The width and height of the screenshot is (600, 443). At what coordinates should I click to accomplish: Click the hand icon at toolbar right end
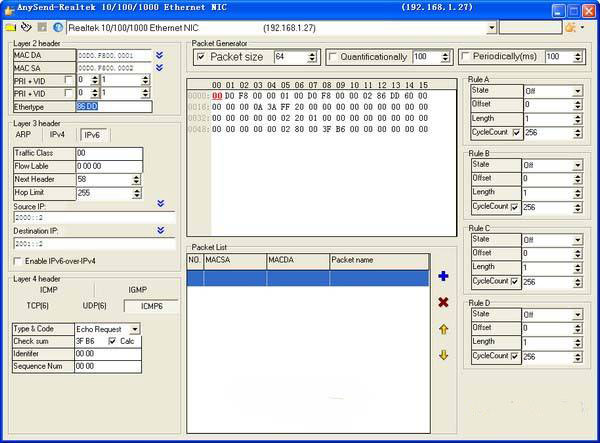(x=571, y=28)
